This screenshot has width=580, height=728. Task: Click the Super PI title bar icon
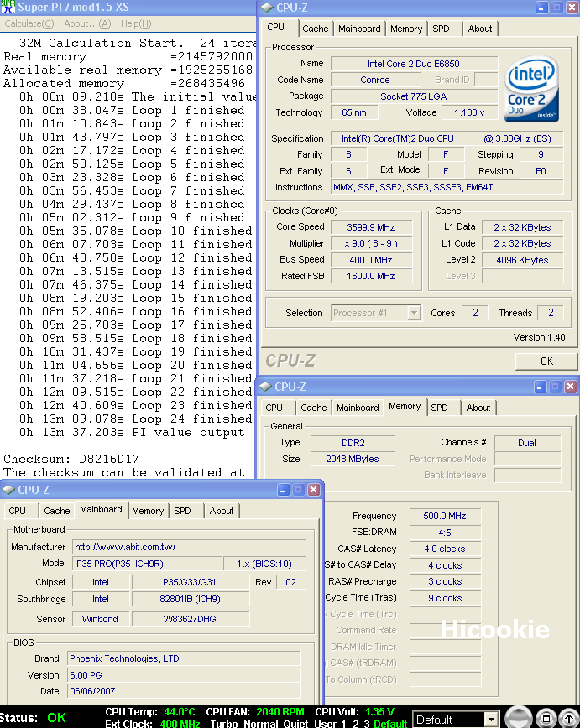click(x=8, y=7)
